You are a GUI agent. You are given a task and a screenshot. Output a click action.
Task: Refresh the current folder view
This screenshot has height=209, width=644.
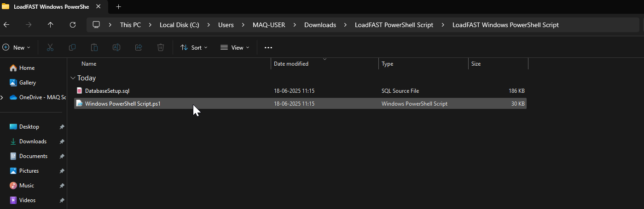coord(72,25)
